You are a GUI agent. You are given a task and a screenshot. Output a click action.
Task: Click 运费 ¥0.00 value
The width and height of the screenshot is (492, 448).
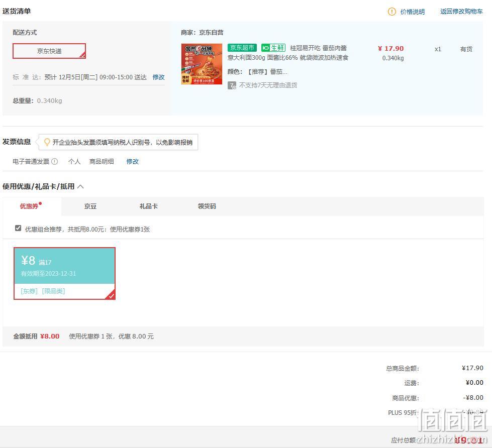[474, 383]
